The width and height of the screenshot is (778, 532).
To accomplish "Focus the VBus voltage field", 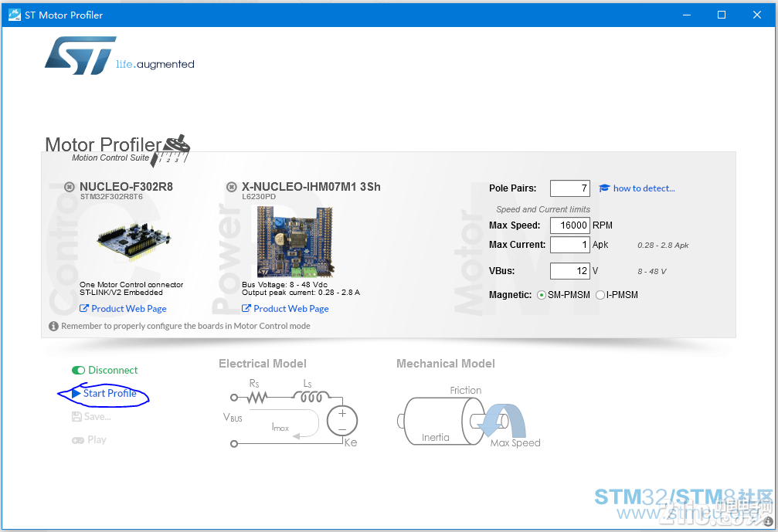I will click(x=570, y=271).
